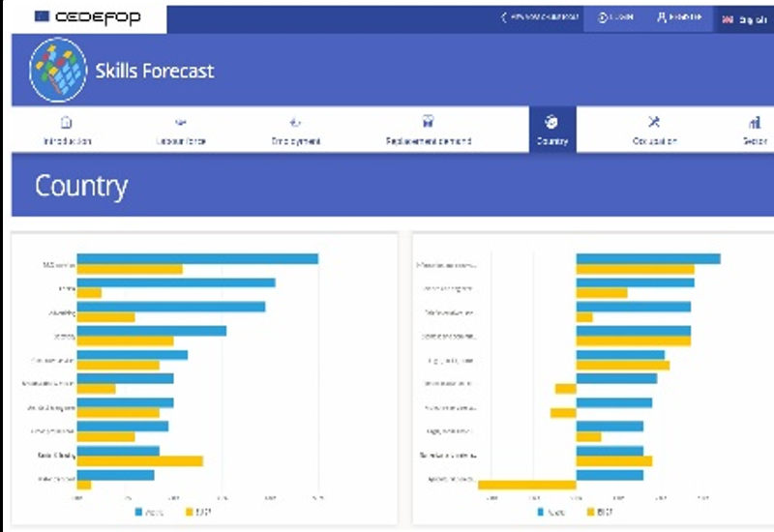
Task: Click the back chevron in the header
Action: (x=503, y=17)
